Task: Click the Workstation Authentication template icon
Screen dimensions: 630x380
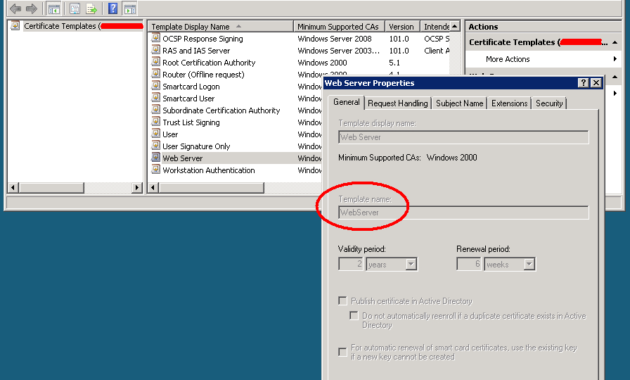Action: pos(155,170)
